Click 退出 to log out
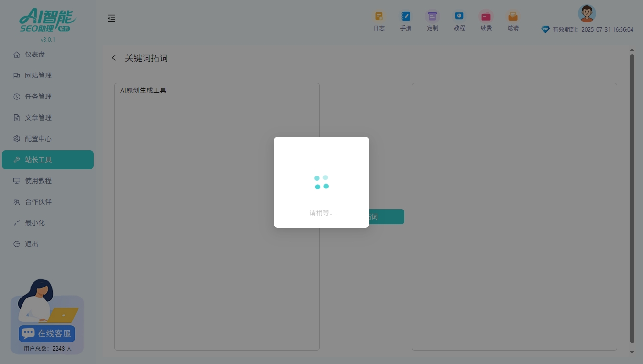Screen dimensions: 643x364 32,244
